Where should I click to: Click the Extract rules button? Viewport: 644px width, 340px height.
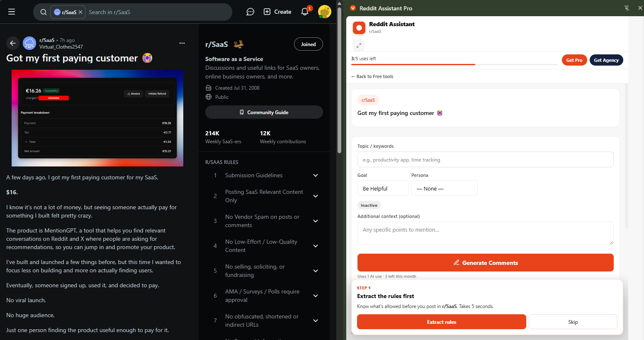click(x=441, y=322)
